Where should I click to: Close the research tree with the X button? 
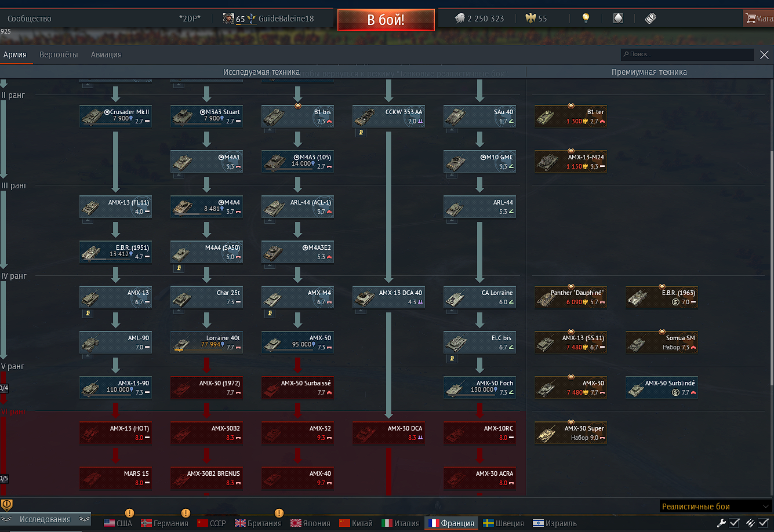764,54
